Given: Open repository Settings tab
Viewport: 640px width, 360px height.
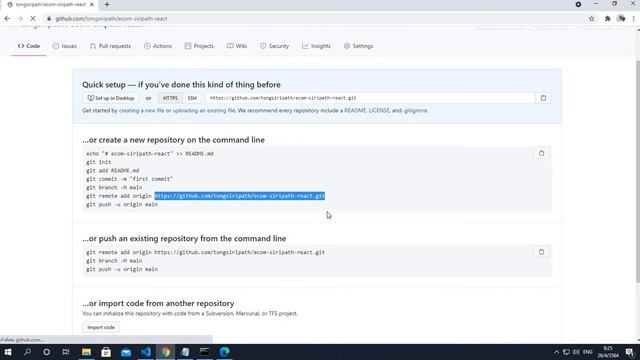Looking at the screenshot, I should pos(358,46).
